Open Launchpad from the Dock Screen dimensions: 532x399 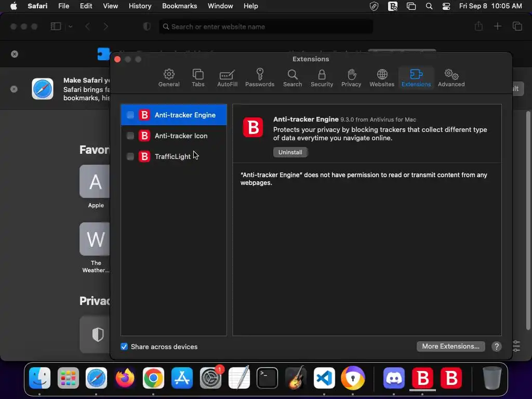(68, 378)
